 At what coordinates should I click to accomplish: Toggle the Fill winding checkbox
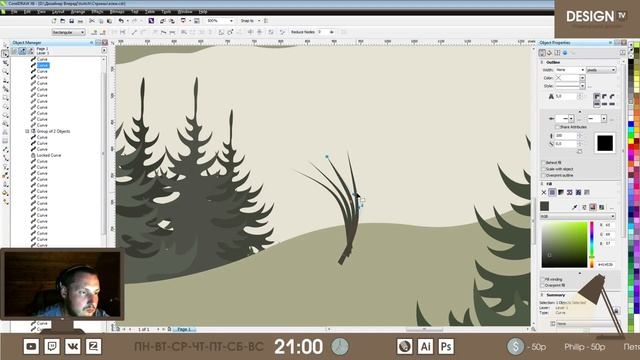[543, 280]
